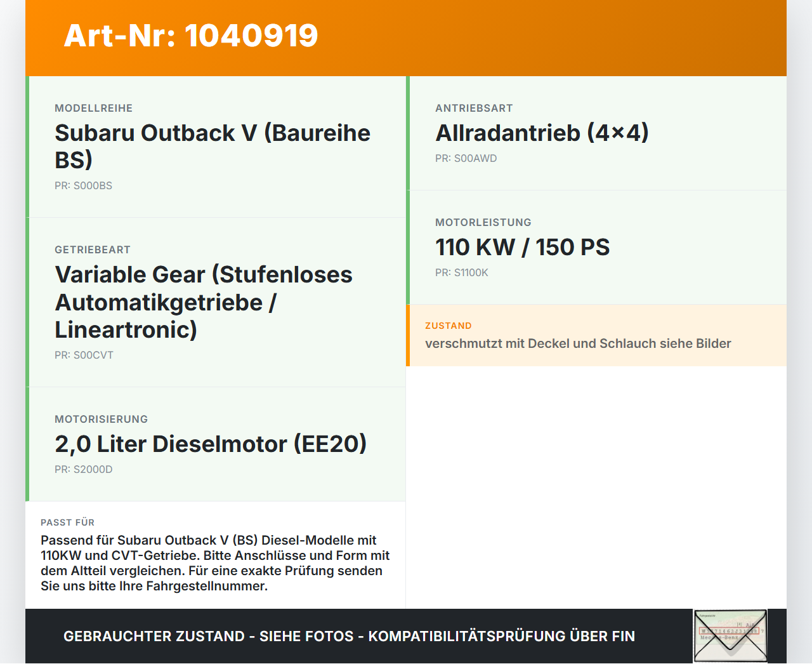Select the 'Variable Gear (Stufenloses Automatikgetriebe / Lineartronic)' value

pos(204,302)
